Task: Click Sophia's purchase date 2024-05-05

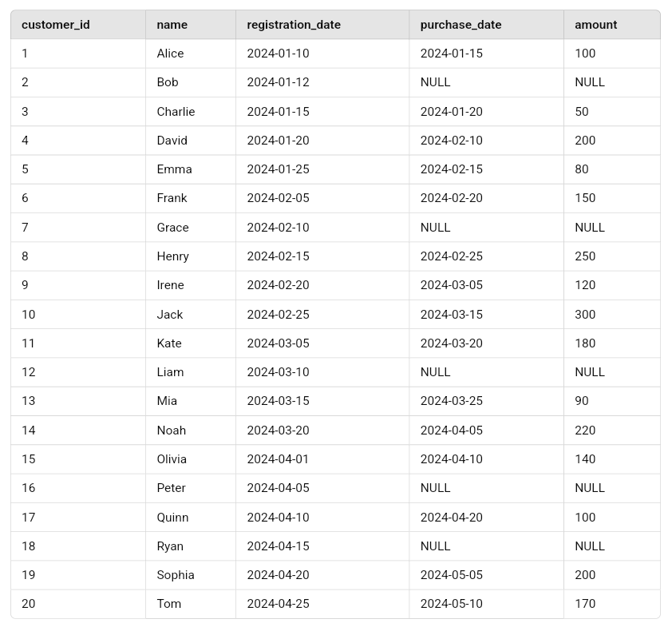Action: click(451, 575)
